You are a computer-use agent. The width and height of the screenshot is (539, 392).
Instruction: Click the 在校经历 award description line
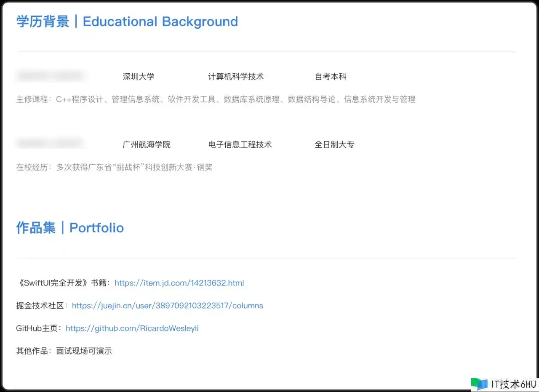tap(114, 167)
